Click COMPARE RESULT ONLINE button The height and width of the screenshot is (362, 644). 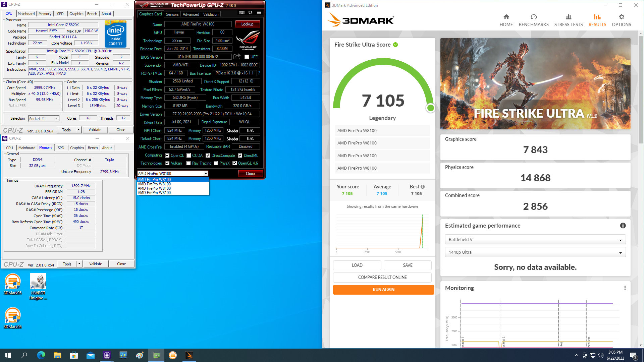pos(382,278)
